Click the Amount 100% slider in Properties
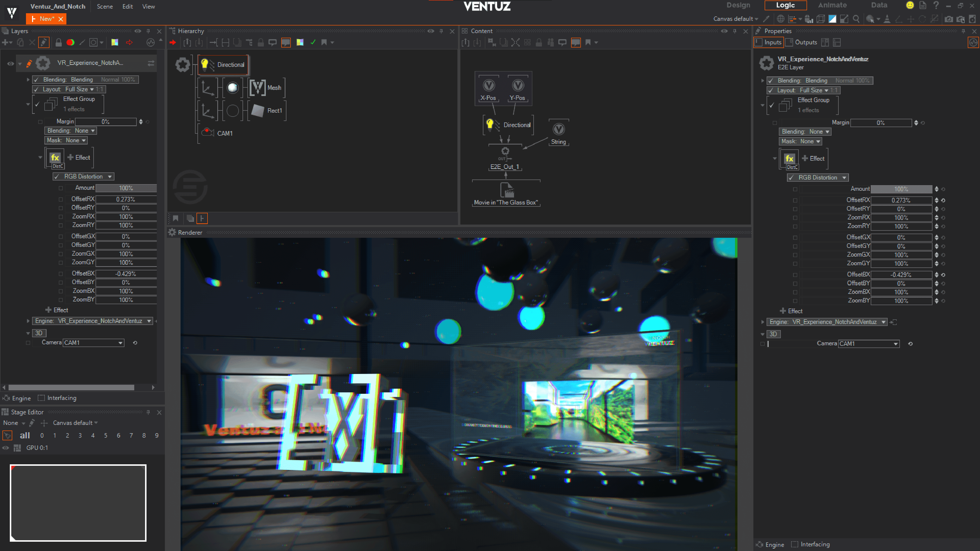Screen dimensions: 980x551 point(901,189)
